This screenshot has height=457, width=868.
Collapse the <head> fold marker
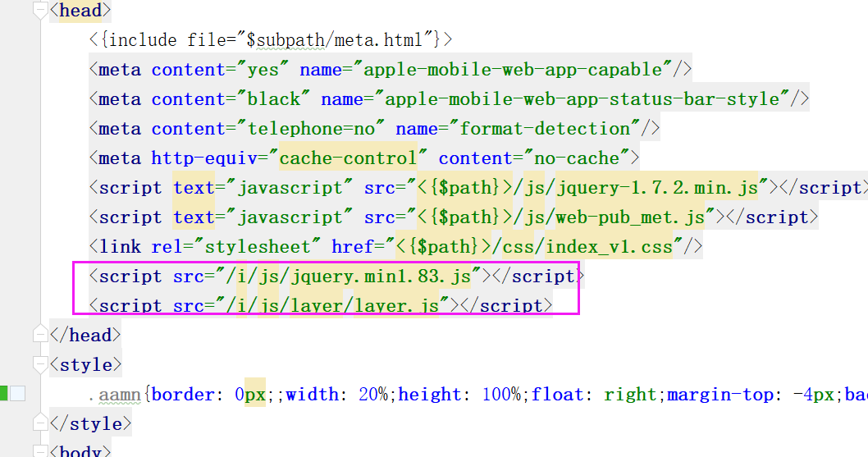pos(40,10)
